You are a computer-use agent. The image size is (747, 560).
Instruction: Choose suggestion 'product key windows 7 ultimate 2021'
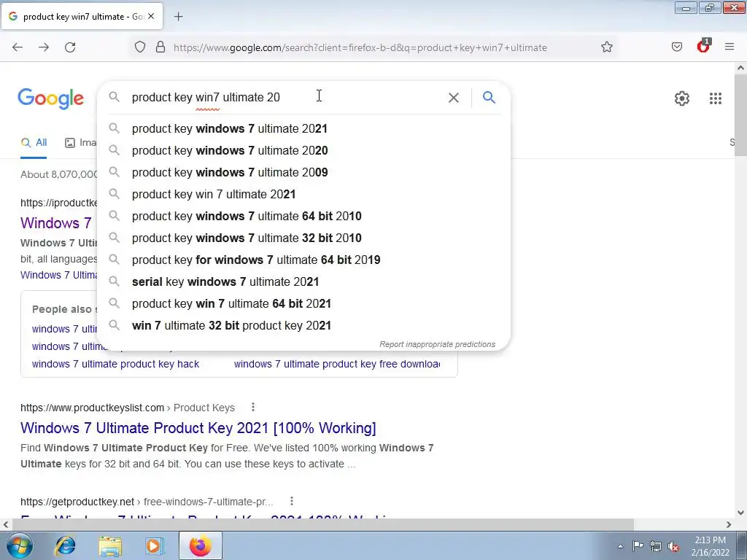(x=303, y=128)
